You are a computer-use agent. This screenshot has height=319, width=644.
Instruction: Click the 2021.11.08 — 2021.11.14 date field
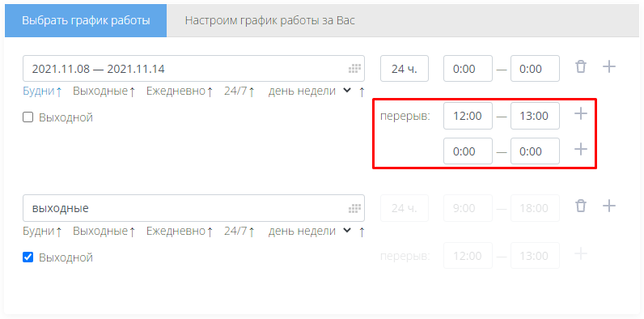coord(193,69)
